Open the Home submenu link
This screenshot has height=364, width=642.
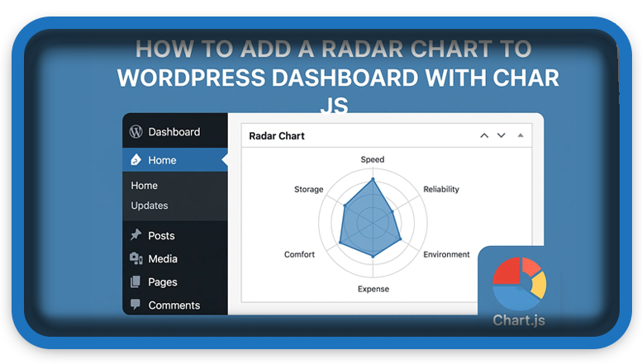(x=144, y=186)
